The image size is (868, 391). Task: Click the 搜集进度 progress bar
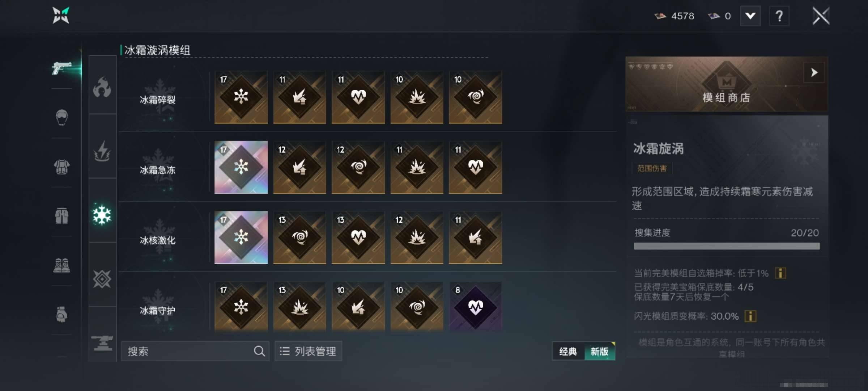tap(727, 246)
